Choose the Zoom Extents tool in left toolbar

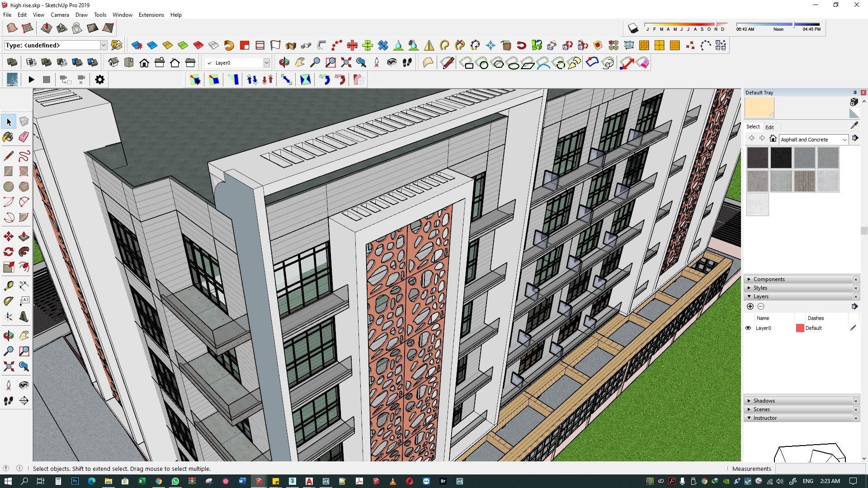coord(9,366)
